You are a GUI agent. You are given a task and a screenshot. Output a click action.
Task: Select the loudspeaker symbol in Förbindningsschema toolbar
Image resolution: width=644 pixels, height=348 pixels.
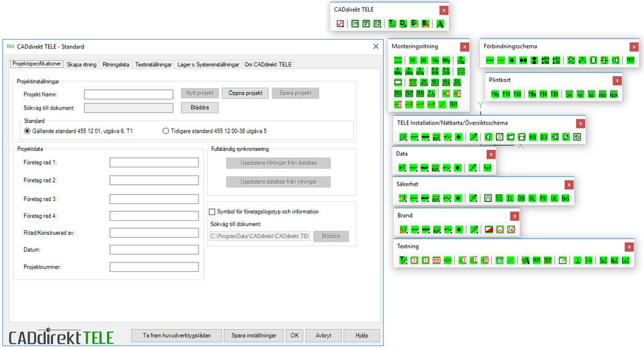615,60
